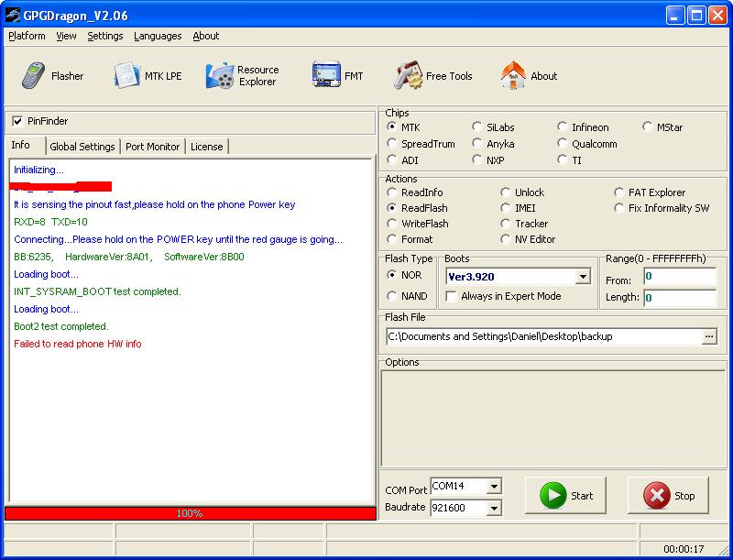Select the Format action
This screenshot has width=733, height=560.
click(392, 239)
